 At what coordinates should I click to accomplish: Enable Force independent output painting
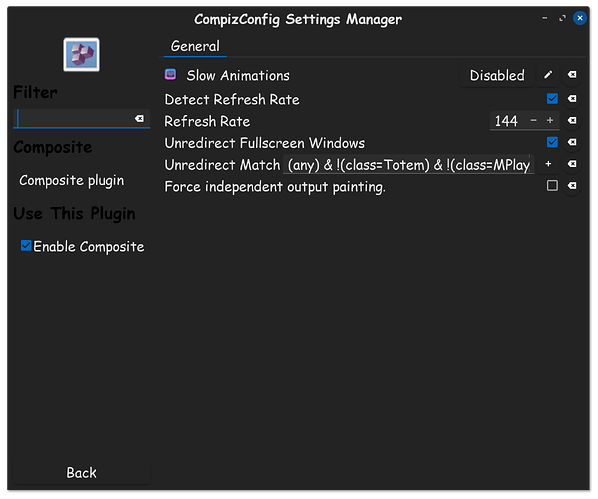pos(552,186)
